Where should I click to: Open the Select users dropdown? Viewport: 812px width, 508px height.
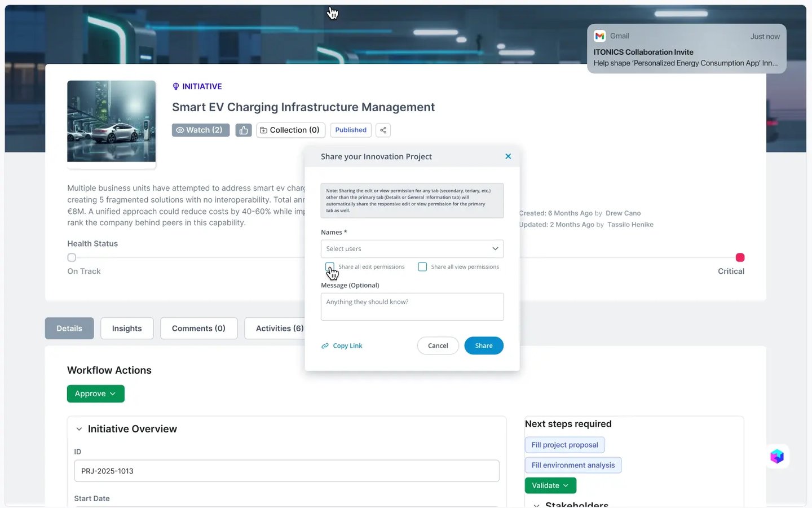click(x=412, y=249)
